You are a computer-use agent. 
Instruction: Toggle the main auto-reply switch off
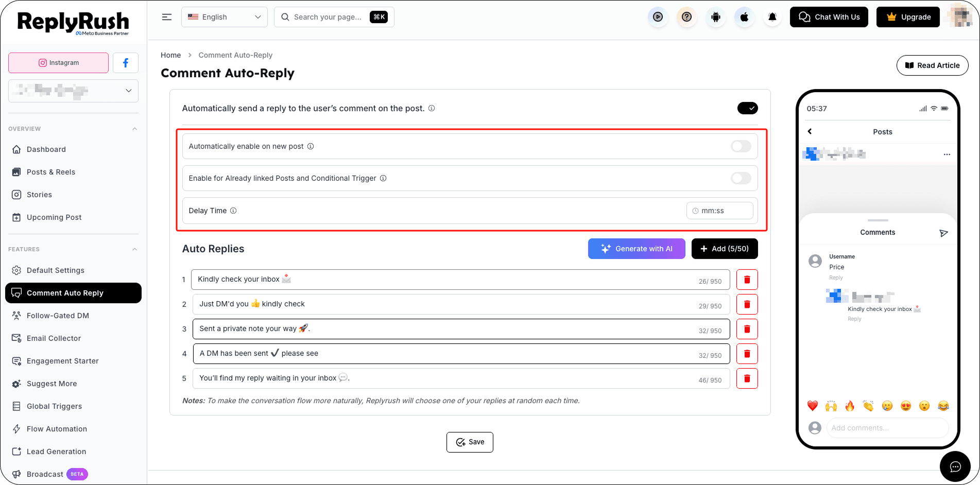(x=747, y=108)
